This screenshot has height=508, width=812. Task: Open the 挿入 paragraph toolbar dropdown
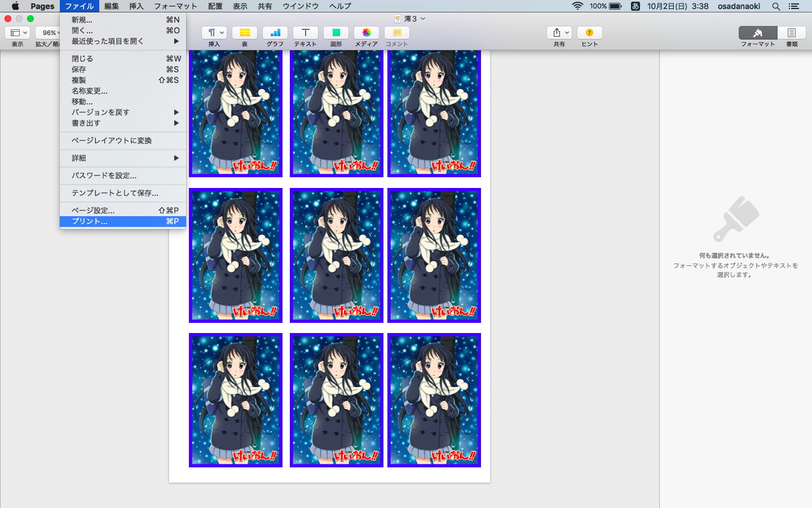[214, 33]
